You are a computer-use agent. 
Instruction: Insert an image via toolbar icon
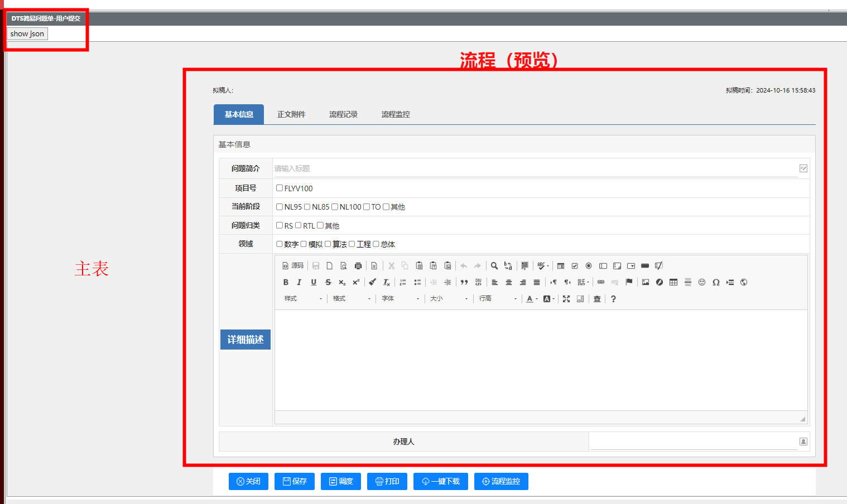646,282
